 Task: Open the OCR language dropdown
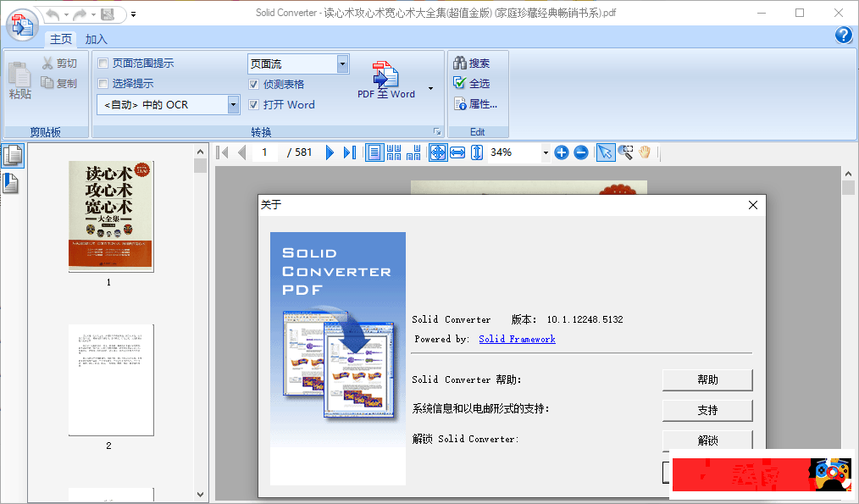[x=234, y=105]
